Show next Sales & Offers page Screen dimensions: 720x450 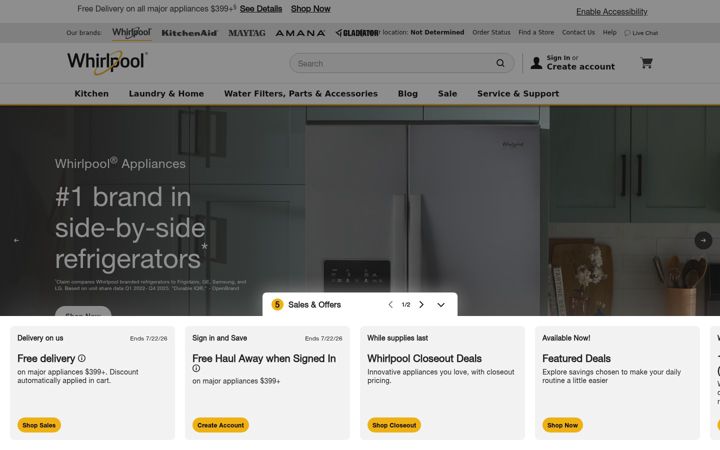click(x=421, y=304)
